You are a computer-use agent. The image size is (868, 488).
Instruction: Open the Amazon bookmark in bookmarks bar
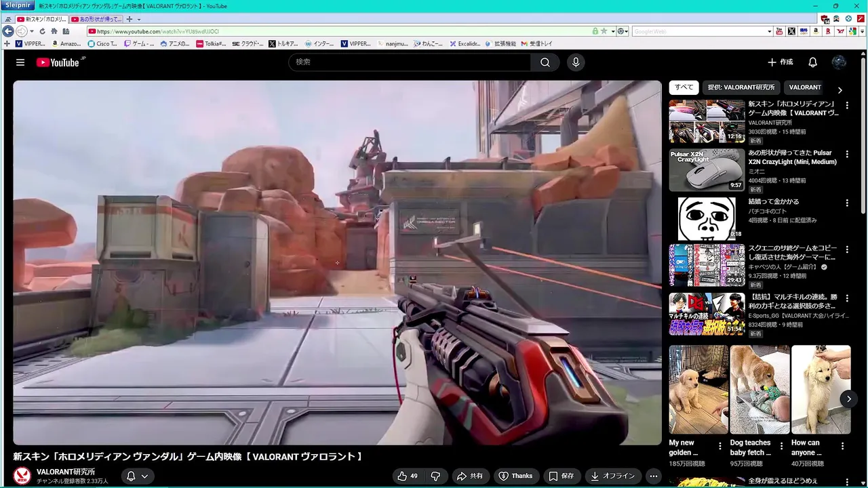pos(66,43)
